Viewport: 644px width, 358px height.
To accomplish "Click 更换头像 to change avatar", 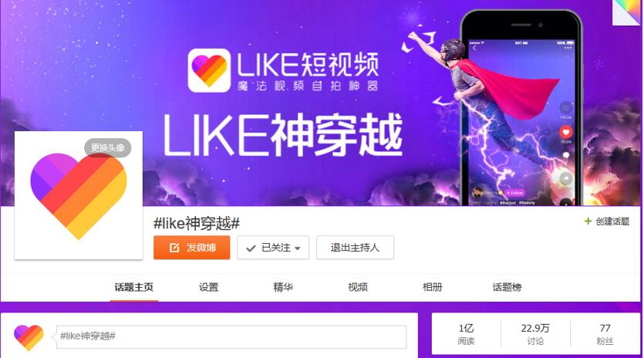I will coord(108,147).
